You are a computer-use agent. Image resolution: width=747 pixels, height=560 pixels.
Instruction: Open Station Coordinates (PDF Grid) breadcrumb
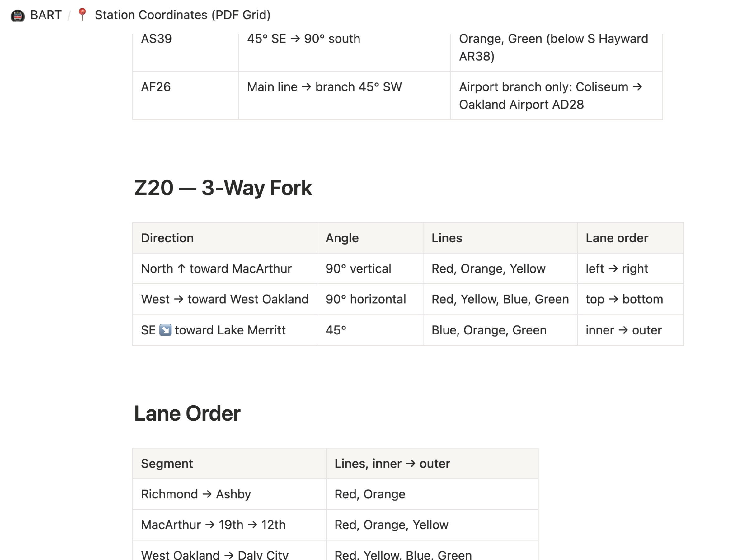pyautogui.click(x=182, y=15)
